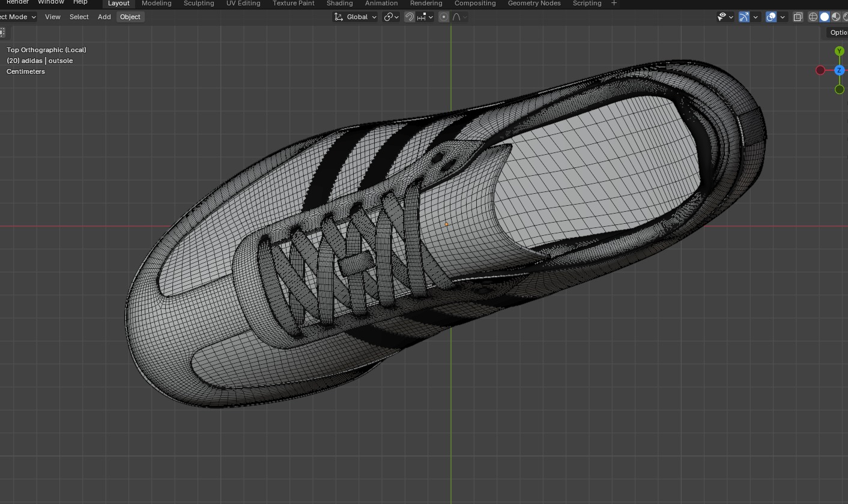This screenshot has height=504, width=848.
Task: Toggle X-Ray mode
Action: (x=798, y=17)
